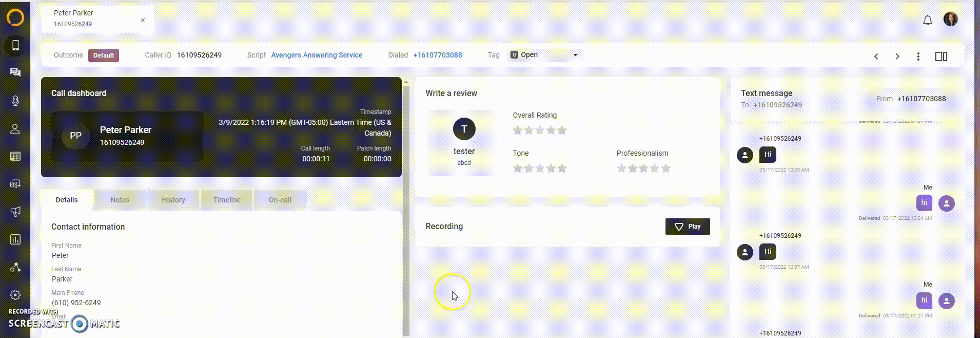Go to the next call using right chevron

click(x=897, y=57)
